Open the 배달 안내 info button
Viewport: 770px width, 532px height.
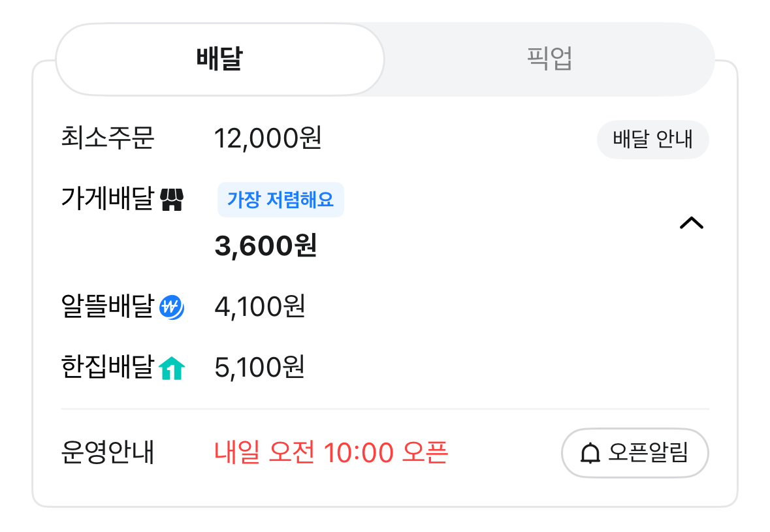point(652,140)
